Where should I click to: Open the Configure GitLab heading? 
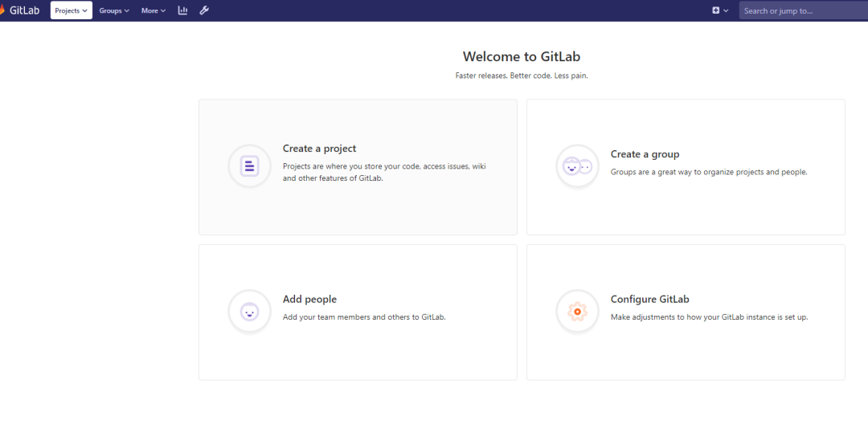[650, 300]
